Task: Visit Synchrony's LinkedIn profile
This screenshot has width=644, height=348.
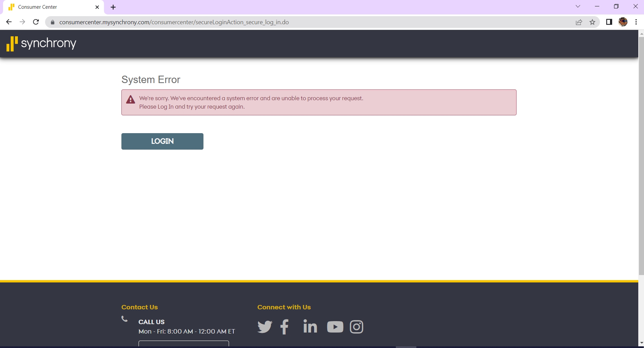Action: click(309, 326)
